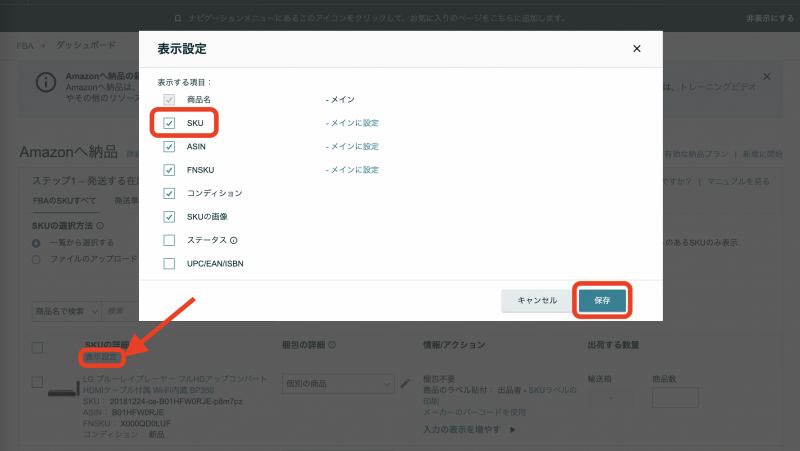The width and height of the screenshot is (800, 451).
Task: Toggle the SKU checkbox
Action: click(x=169, y=123)
